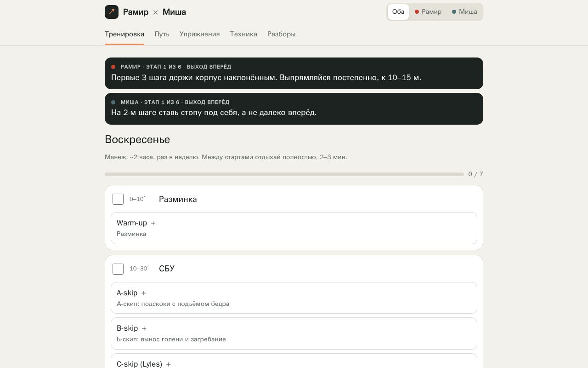This screenshot has width=588, height=368.
Task: Expand the B-skip exercise plus icon
Action: tap(144, 328)
